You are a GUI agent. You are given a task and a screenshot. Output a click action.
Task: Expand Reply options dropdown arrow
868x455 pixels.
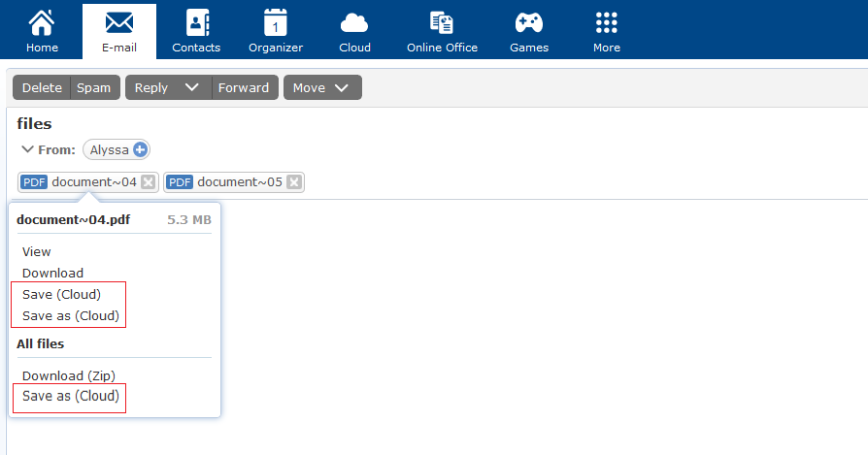(191, 87)
